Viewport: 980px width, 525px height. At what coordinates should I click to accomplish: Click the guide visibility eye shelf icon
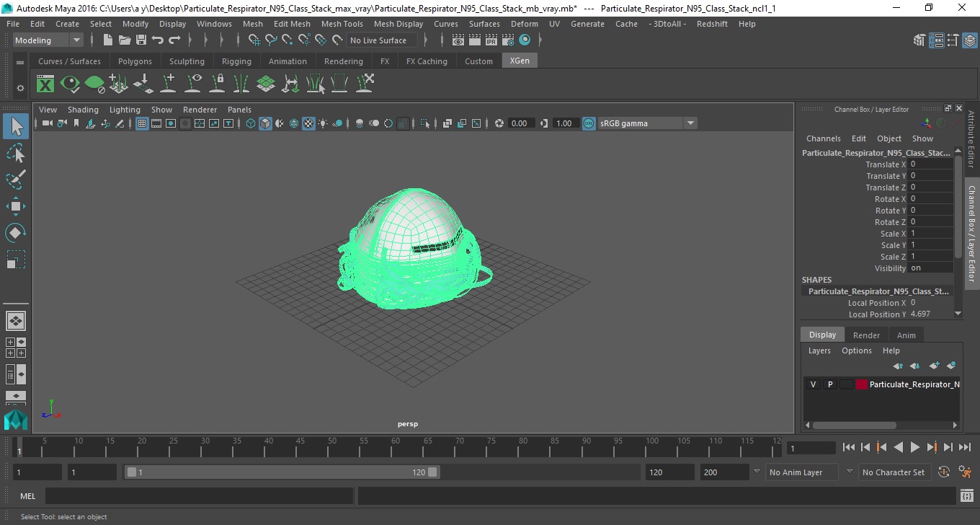click(192, 84)
